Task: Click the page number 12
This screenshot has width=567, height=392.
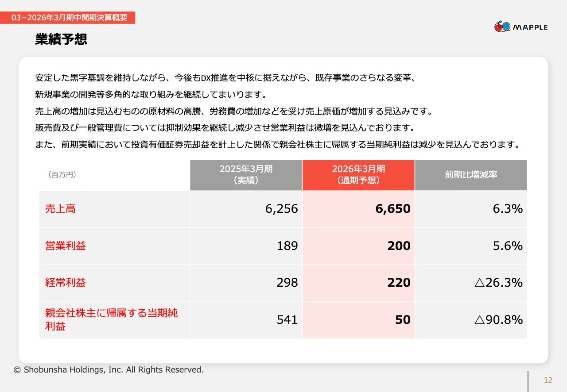Action: (548, 380)
